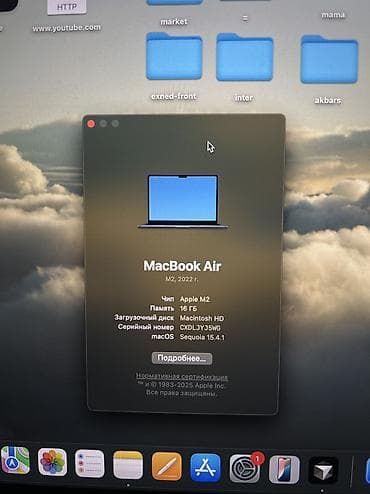Close the About This Mac window
Image resolution: width=370 pixels, height=494 pixels.
[x=91, y=124]
